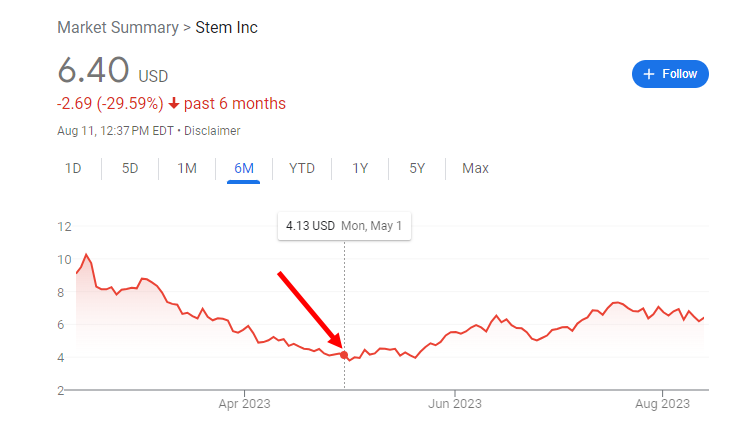
Task: Follow the Stem Inc stock
Action: point(670,74)
